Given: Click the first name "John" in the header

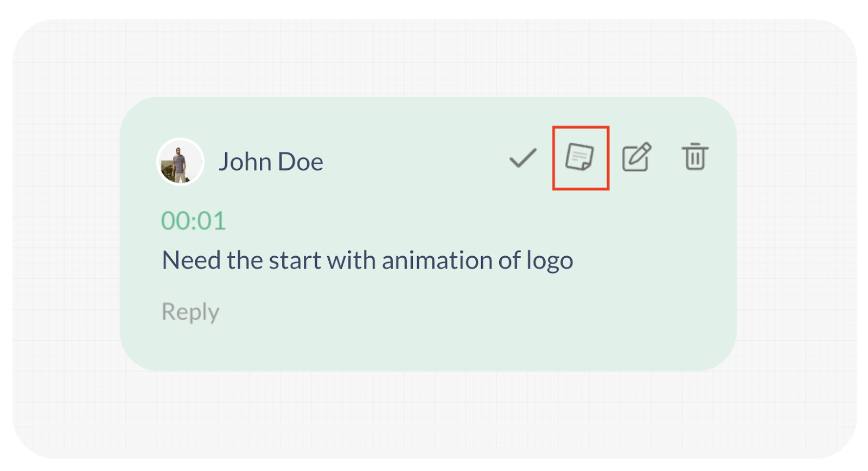Looking at the screenshot, I should pos(245,162).
